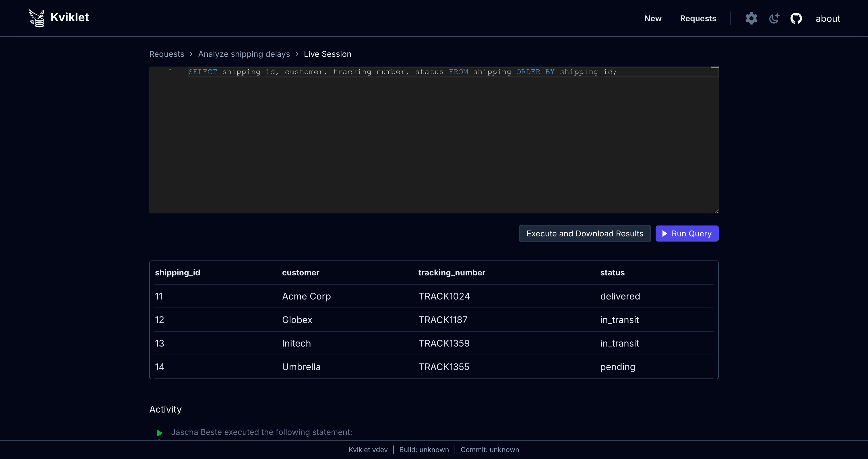Click the tracking_number column header
This screenshot has height=459, width=868.
[x=452, y=273]
